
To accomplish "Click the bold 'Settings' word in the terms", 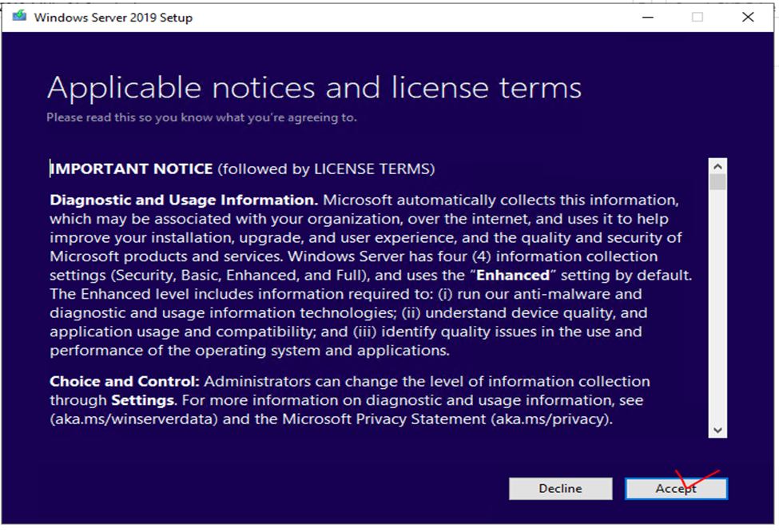I will (142, 400).
